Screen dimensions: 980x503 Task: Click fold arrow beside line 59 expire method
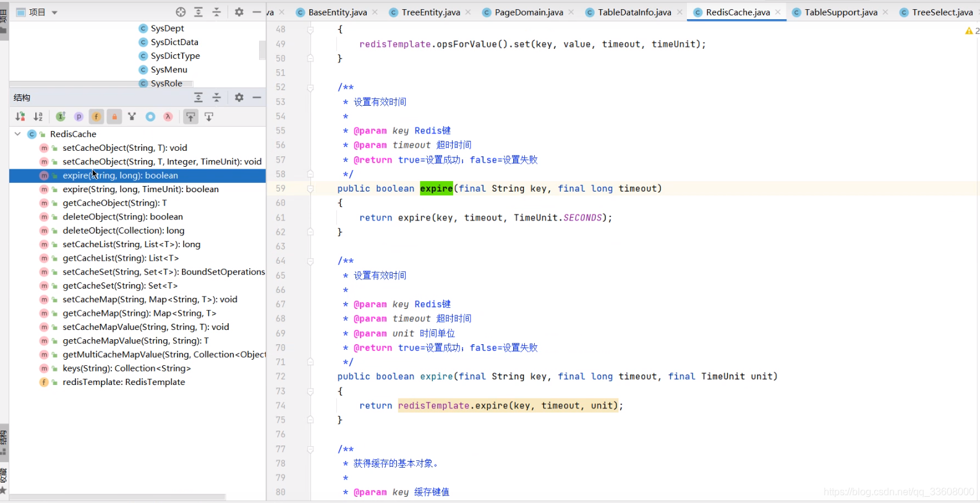[310, 188]
